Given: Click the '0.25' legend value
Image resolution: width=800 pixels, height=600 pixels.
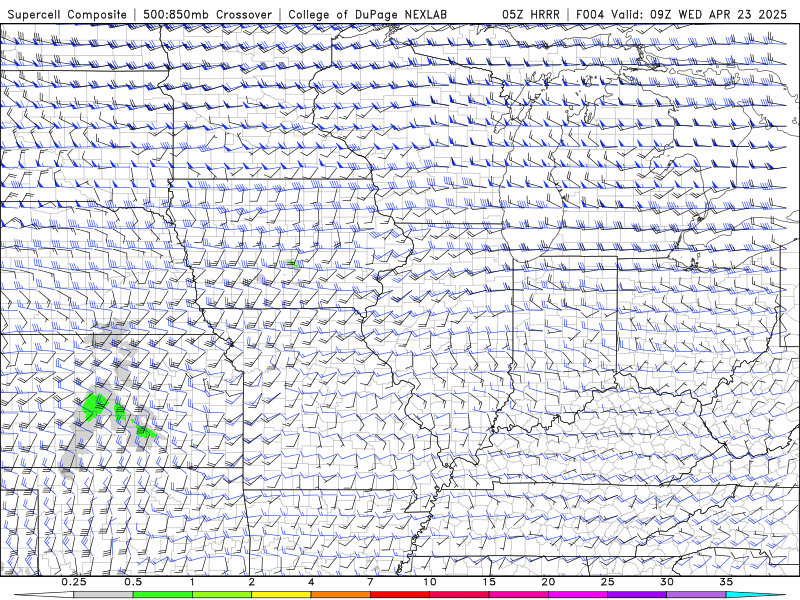Looking at the screenshot, I should tap(74, 582).
